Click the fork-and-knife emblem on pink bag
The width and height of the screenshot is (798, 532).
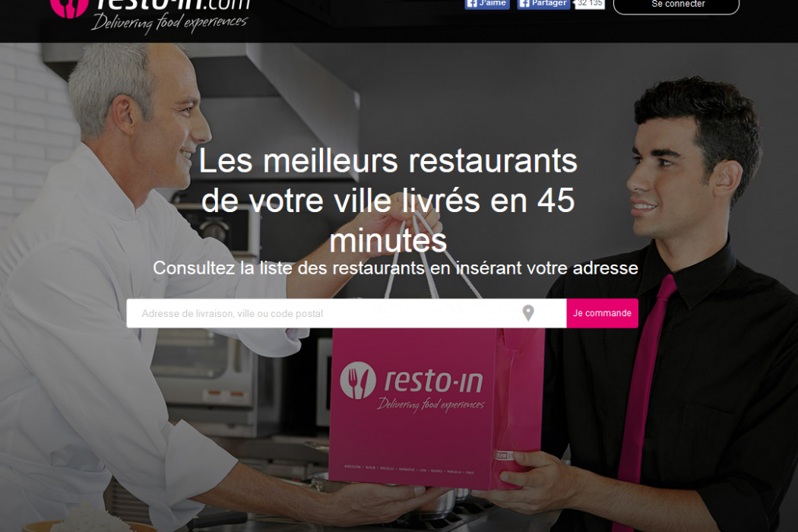[358, 380]
